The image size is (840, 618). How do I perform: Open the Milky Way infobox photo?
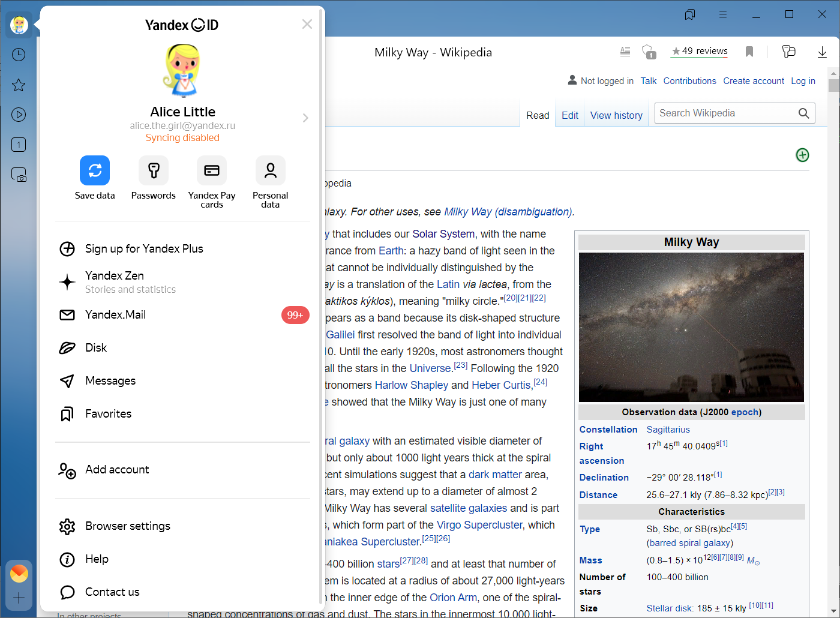tap(691, 327)
